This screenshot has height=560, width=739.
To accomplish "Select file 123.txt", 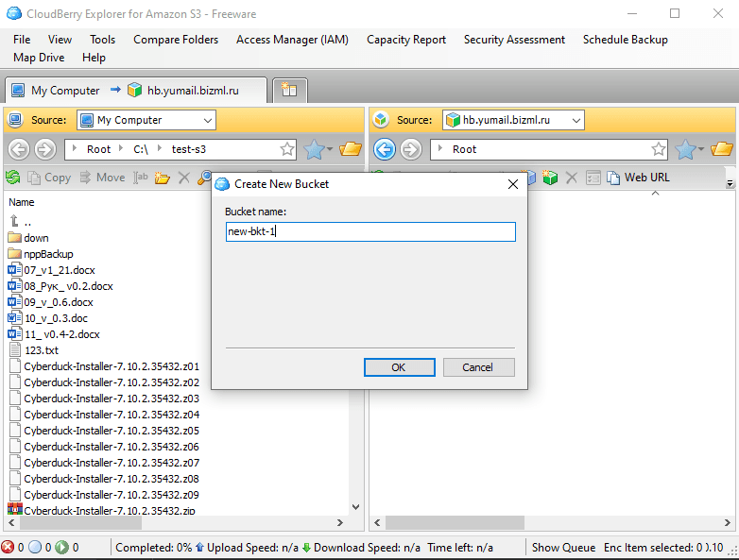I will click(33, 350).
